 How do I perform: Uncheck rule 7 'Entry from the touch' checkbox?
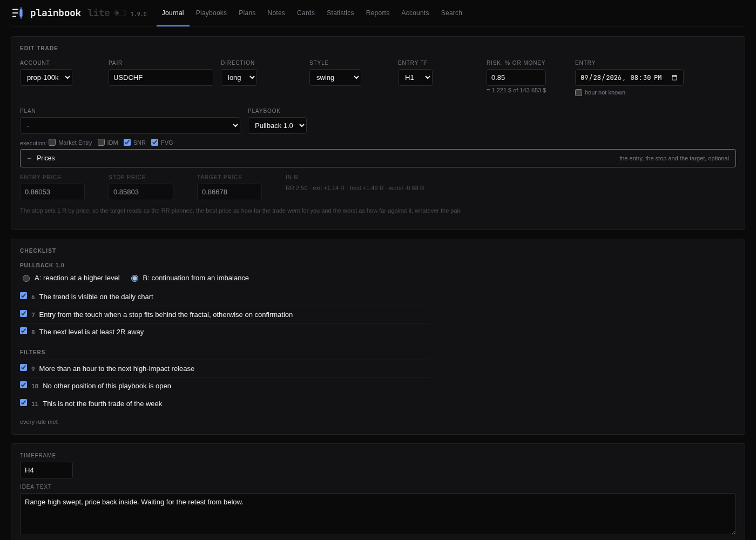(23, 314)
